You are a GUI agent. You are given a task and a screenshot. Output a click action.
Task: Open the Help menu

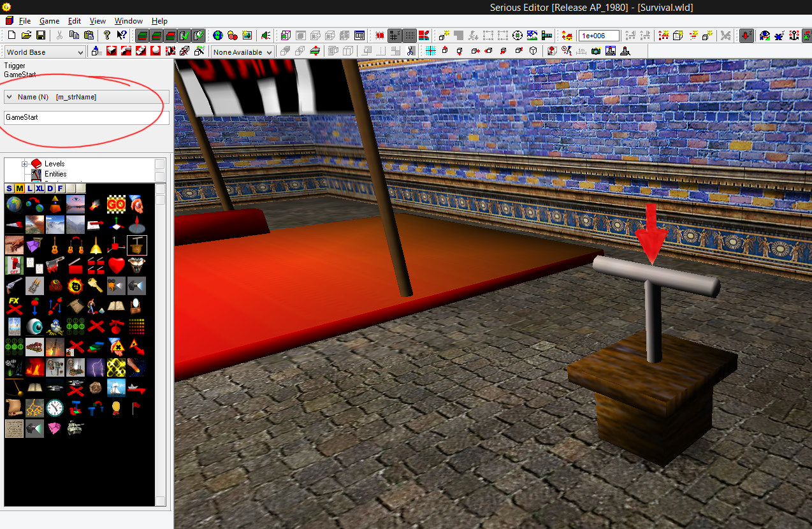pos(159,21)
